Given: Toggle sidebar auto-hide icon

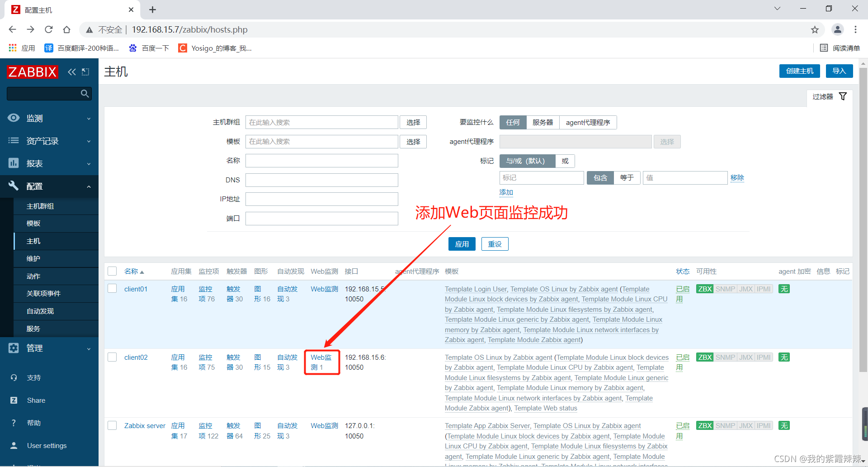Looking at the screenshot, I should 85,71.
